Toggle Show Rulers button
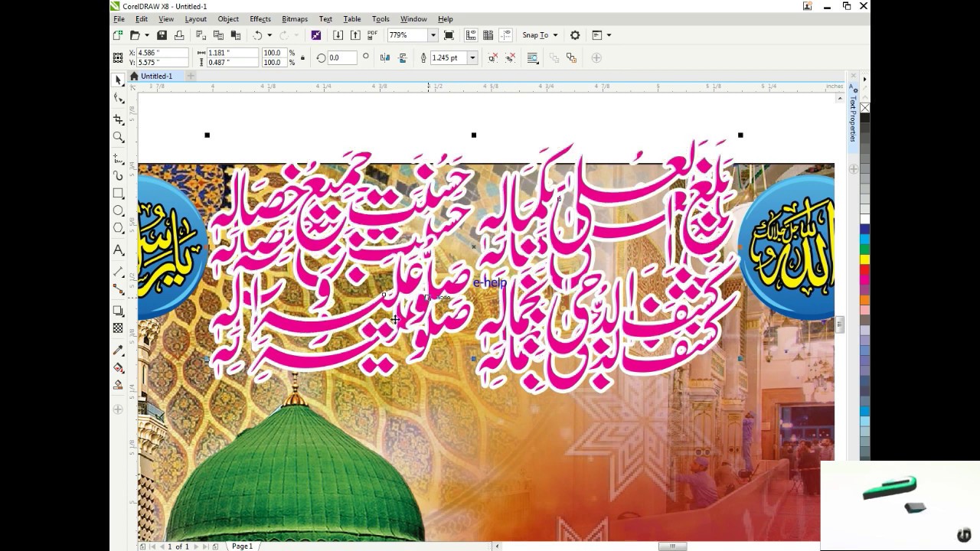 [471, 35]
